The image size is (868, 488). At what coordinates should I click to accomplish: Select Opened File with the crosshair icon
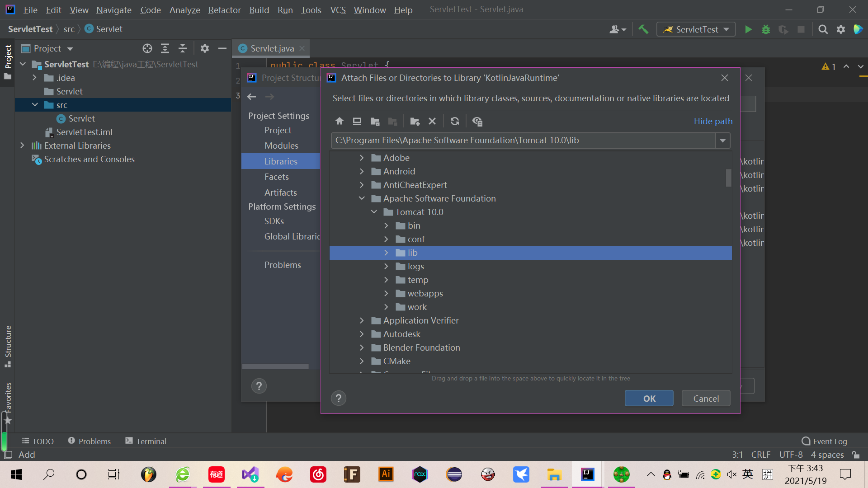click(x=147, y=48)
